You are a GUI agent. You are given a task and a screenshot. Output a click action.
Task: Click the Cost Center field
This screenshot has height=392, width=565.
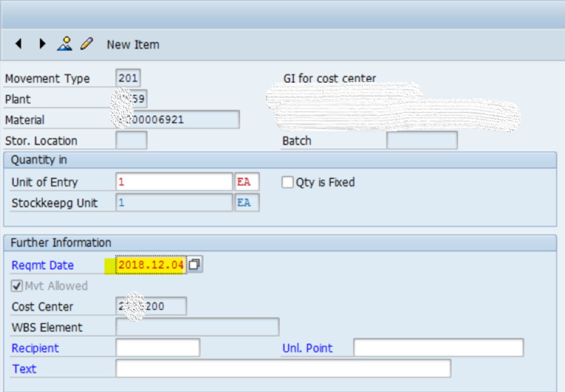[x=151, y=306]
